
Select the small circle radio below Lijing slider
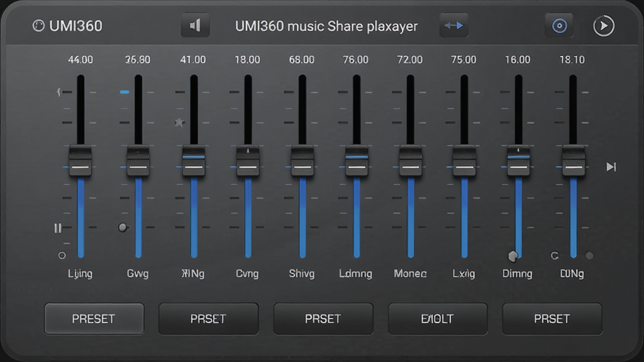point(62,256)
